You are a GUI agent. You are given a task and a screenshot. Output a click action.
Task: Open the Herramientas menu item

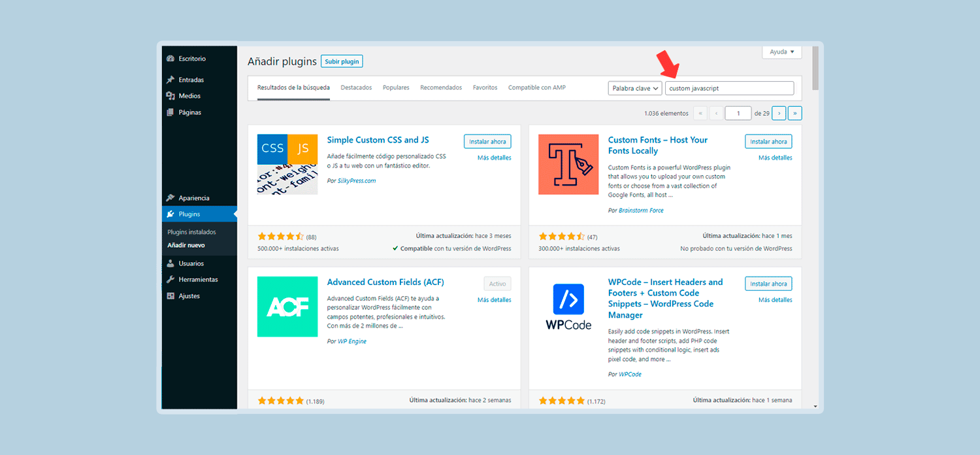point(199,280)
